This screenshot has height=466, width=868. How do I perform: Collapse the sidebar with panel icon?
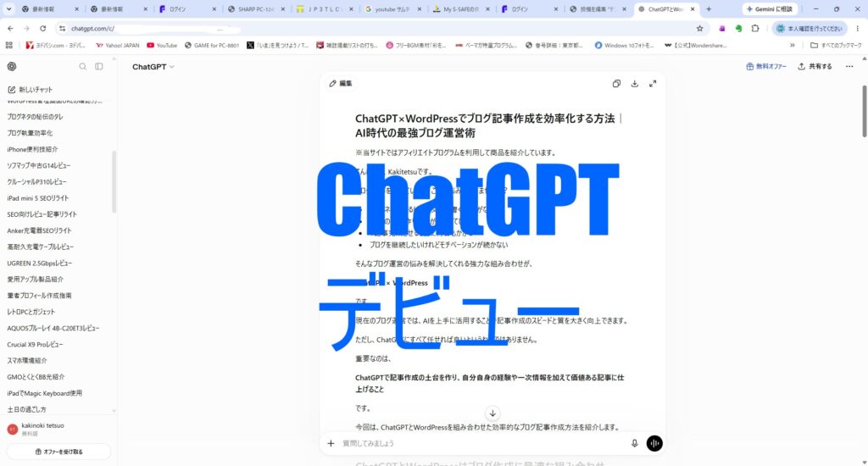[99, 66]
